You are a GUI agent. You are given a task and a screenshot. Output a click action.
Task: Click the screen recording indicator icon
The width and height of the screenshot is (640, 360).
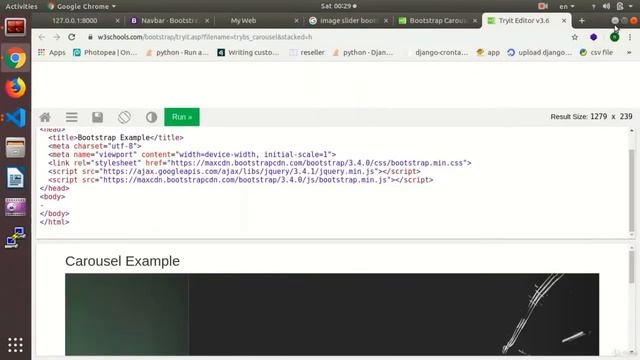(x=542, y=6)
